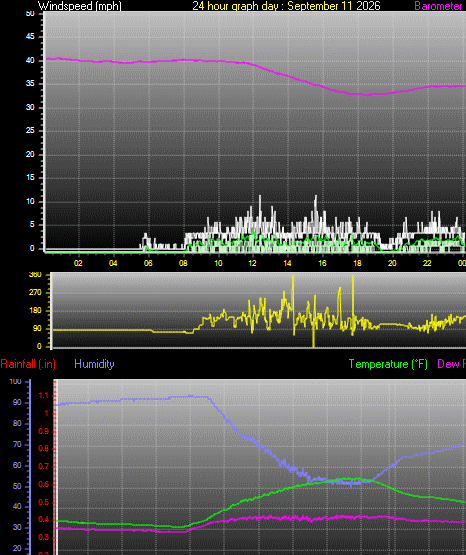This screenshot has height=555, width=466.
Task: Click the green 'Temperature (°F)' label
Action: point(388,364)
